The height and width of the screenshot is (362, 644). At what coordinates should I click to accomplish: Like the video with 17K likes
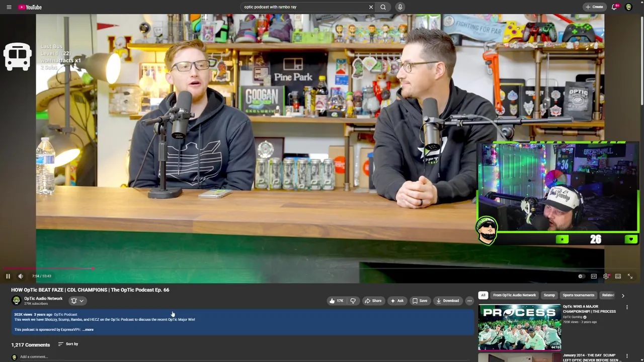click(336, 301)
